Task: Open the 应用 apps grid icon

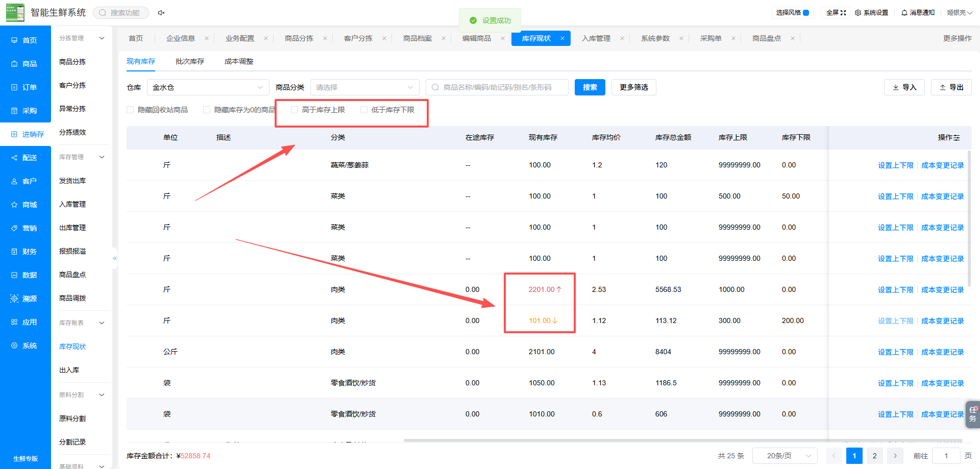Action: point(14,322)
